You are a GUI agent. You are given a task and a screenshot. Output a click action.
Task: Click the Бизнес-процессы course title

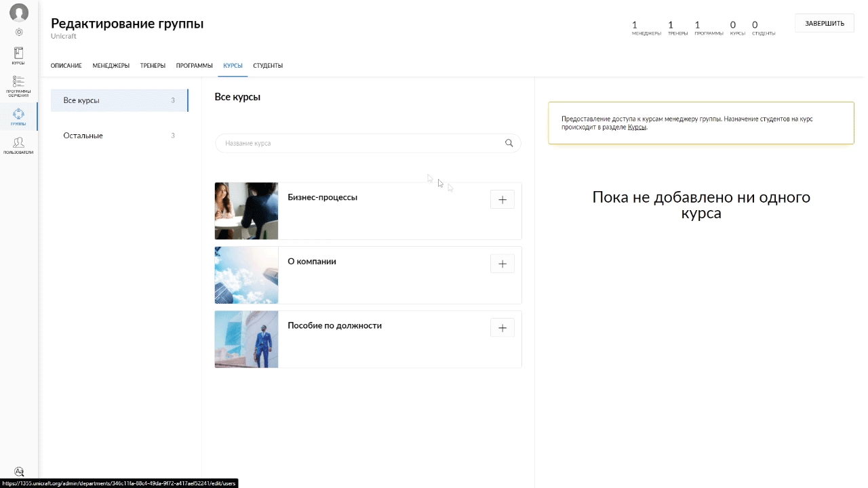click(x=322, y=197)
